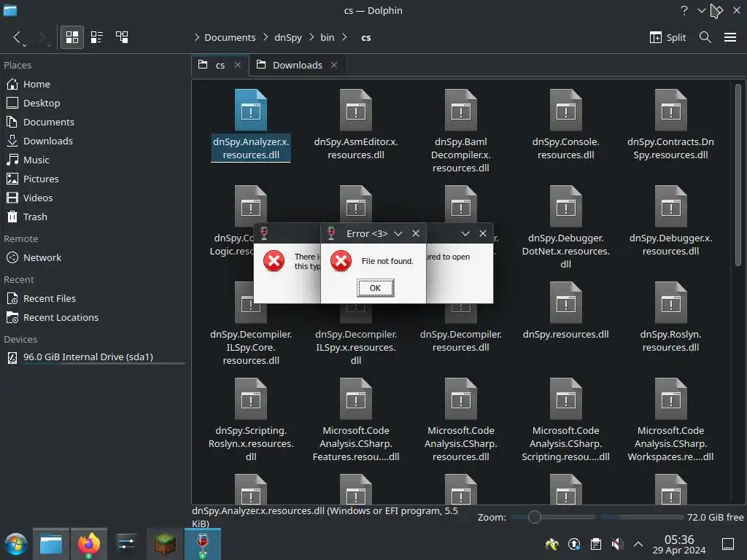Navigate to bin in breadcrumb path
Screen dimensions: 747x560
point(327,37)
